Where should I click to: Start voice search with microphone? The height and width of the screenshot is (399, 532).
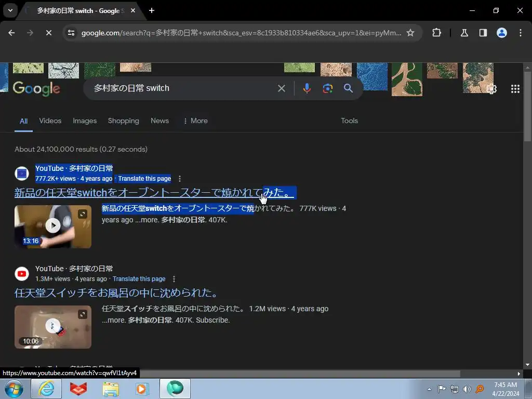coord(307,88)
